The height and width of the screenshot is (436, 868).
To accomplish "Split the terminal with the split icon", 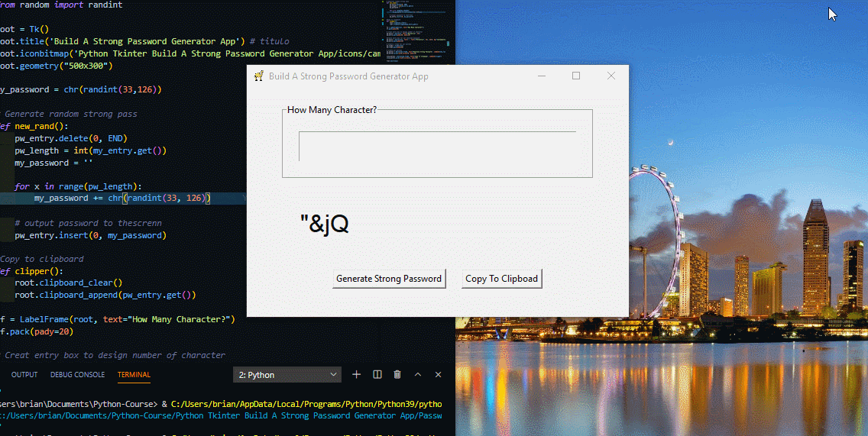I will 377,375.
